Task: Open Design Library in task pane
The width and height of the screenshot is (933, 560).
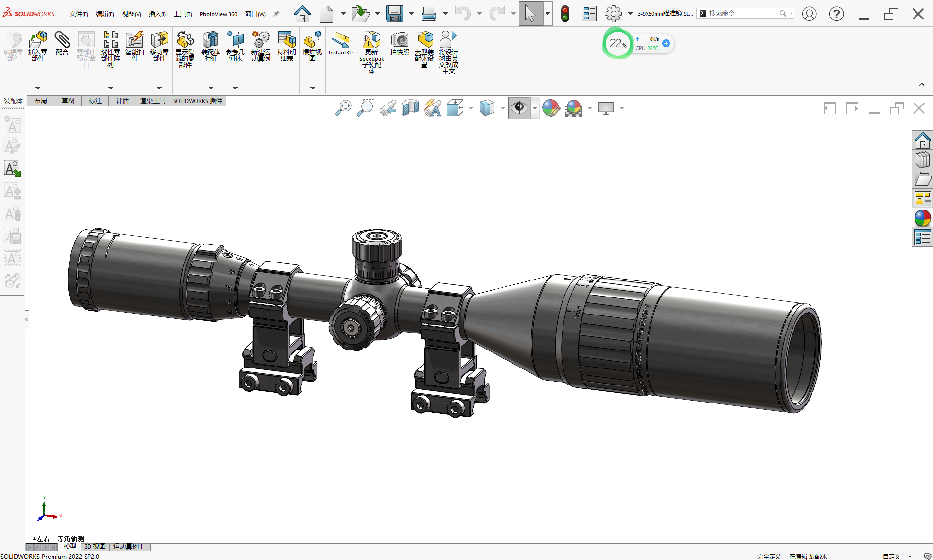Action: [922, 159]
